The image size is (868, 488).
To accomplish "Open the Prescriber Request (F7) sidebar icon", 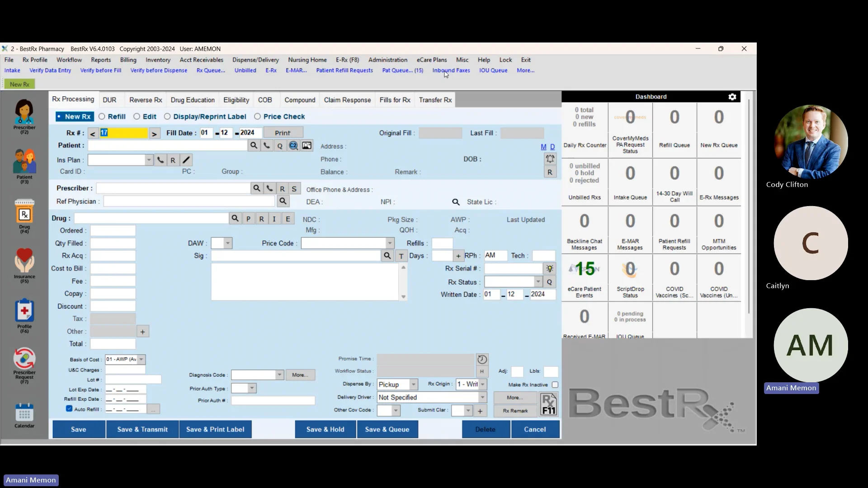I will coord(24,365).
